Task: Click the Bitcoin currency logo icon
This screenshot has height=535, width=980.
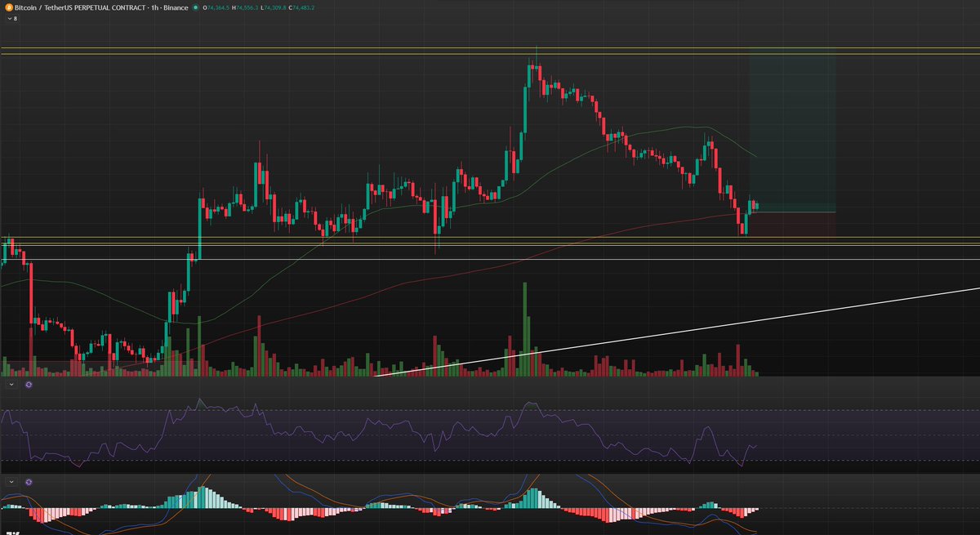Action: click(x=8, y=7)
